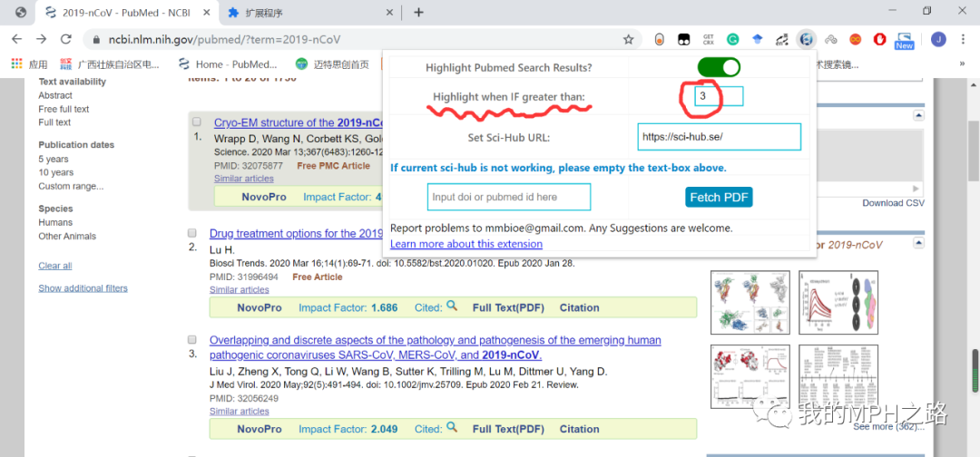Open the 迈特思创首页 bookmark
Viewport: 980px width, 457px height.
pos(332,63)
